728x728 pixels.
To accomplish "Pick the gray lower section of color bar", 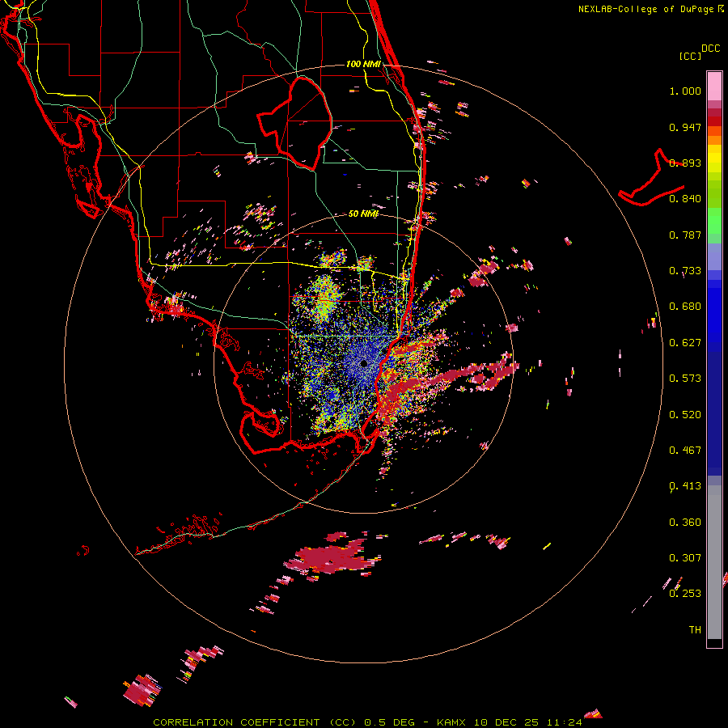I will [x=714, y=562].
